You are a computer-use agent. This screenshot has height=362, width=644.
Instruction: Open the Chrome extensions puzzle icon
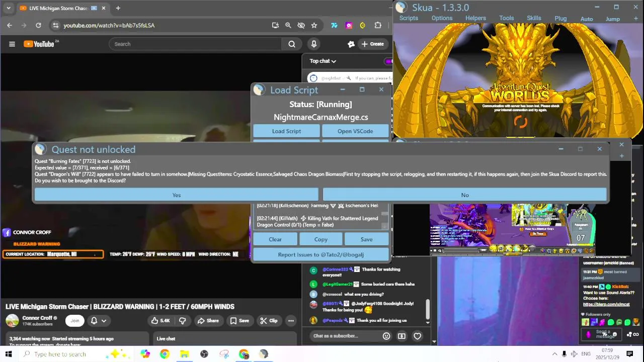(x=378, y=25)
